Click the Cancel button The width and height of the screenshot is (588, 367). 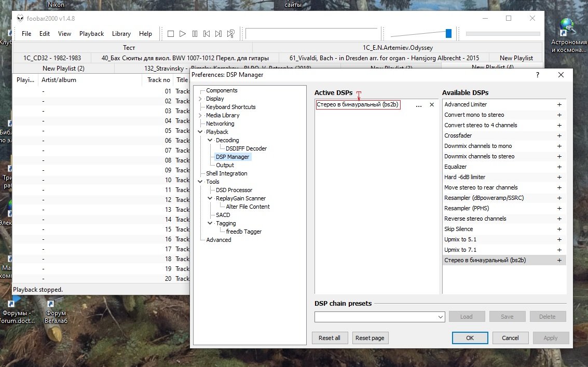(x=510, y=338)
